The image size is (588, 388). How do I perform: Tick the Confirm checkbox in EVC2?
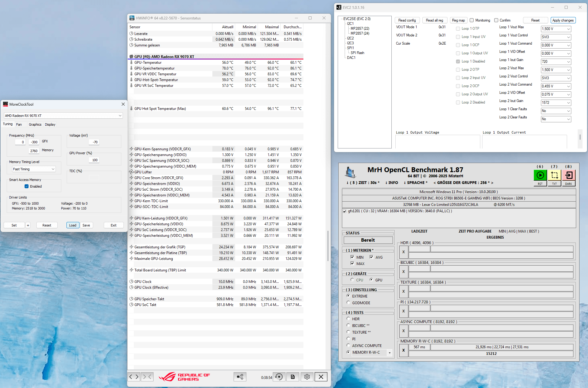pos(496,20)
